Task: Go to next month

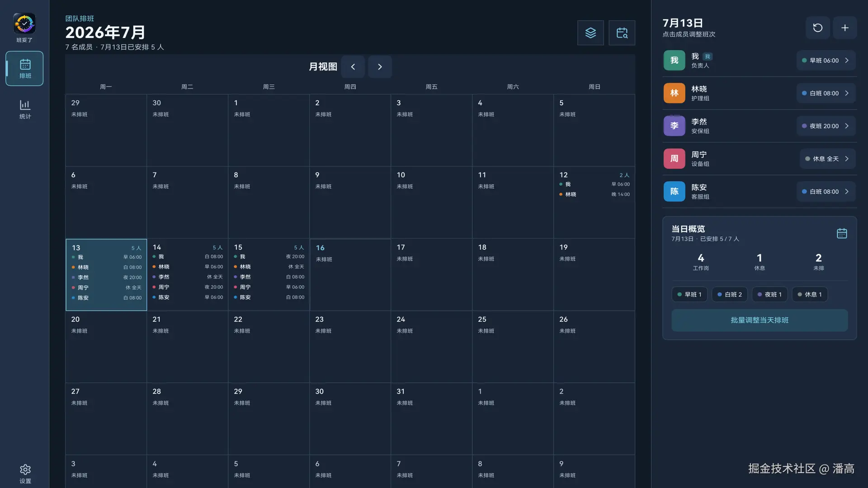Action: tap(380, 67)
